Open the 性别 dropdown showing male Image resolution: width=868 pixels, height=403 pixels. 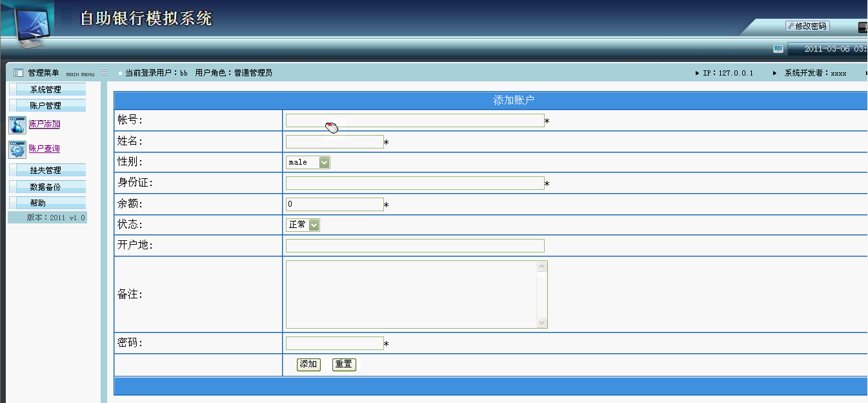point(308,162)
